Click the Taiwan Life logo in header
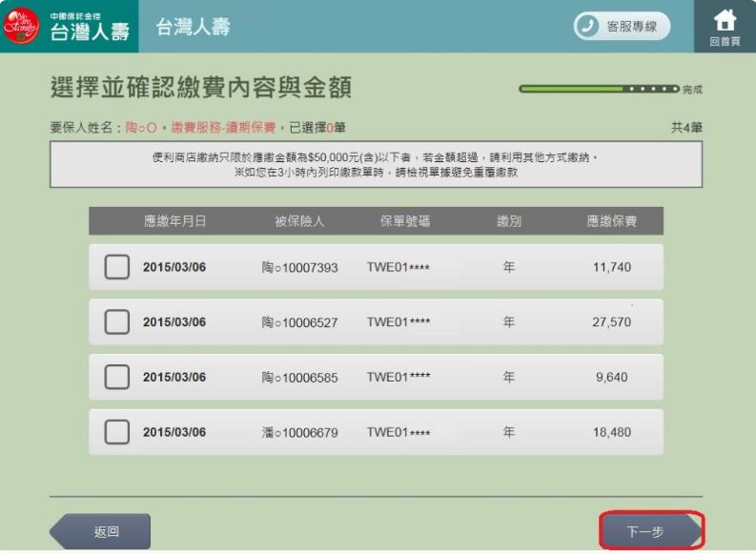756x556 pixels. tap(69, 27)
